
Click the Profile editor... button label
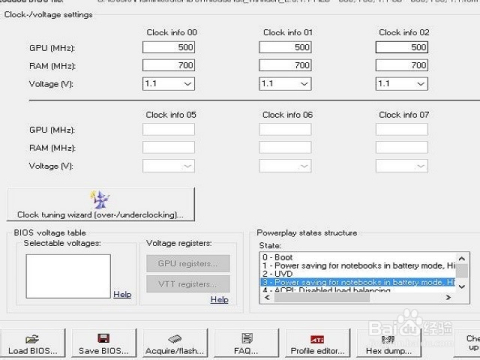pos(317,351)
